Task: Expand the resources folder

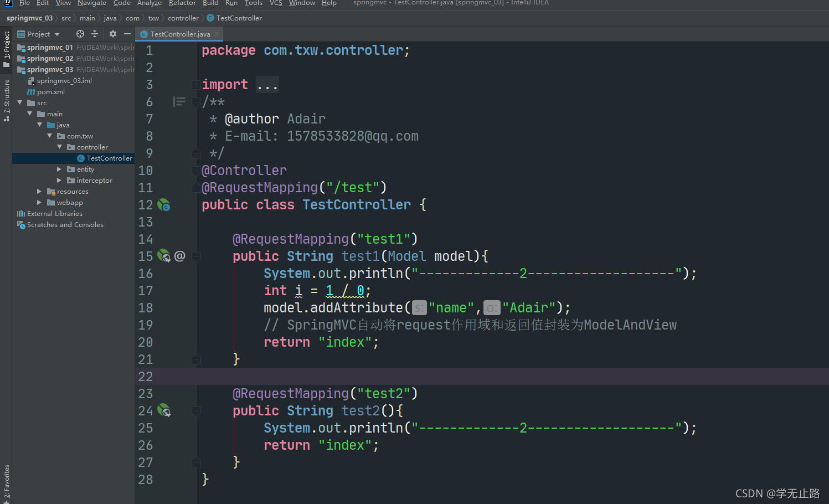Action: point(39,192)
